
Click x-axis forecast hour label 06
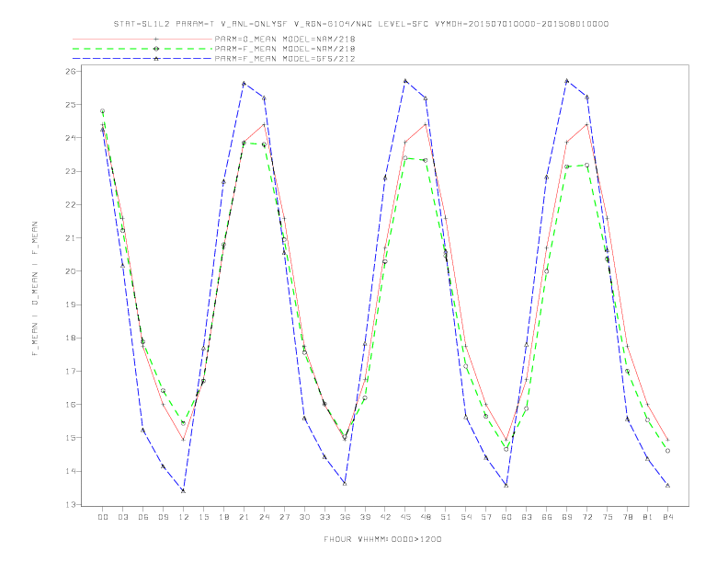pos(143,517)
